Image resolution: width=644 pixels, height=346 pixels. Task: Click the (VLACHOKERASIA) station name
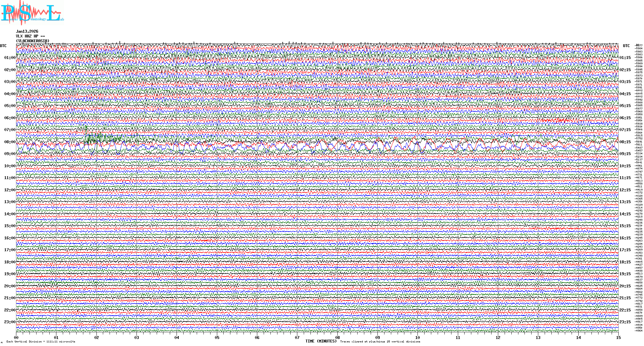coord(32,41)
